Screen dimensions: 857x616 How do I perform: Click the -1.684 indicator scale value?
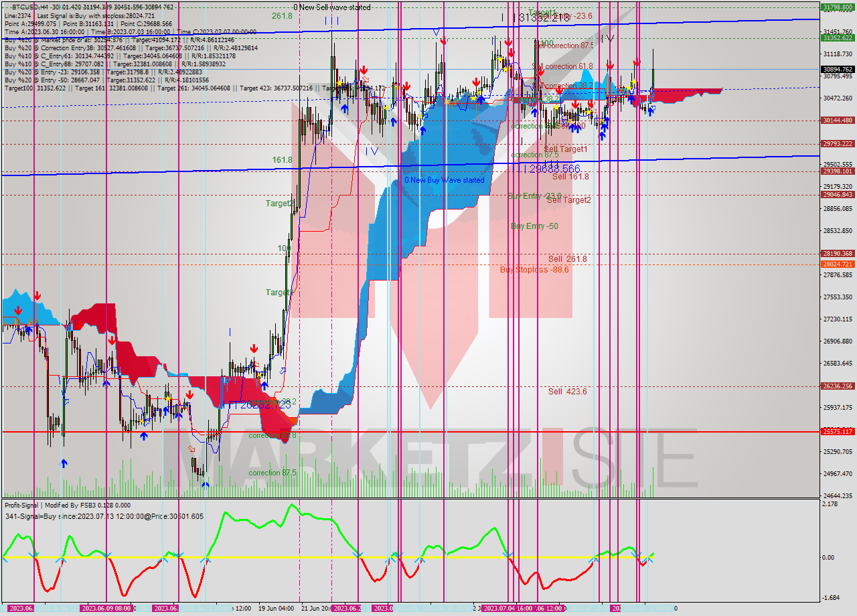832,598
